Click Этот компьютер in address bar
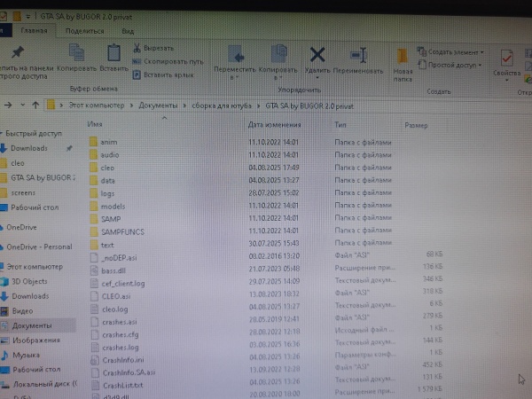 [x=97, y=106]
